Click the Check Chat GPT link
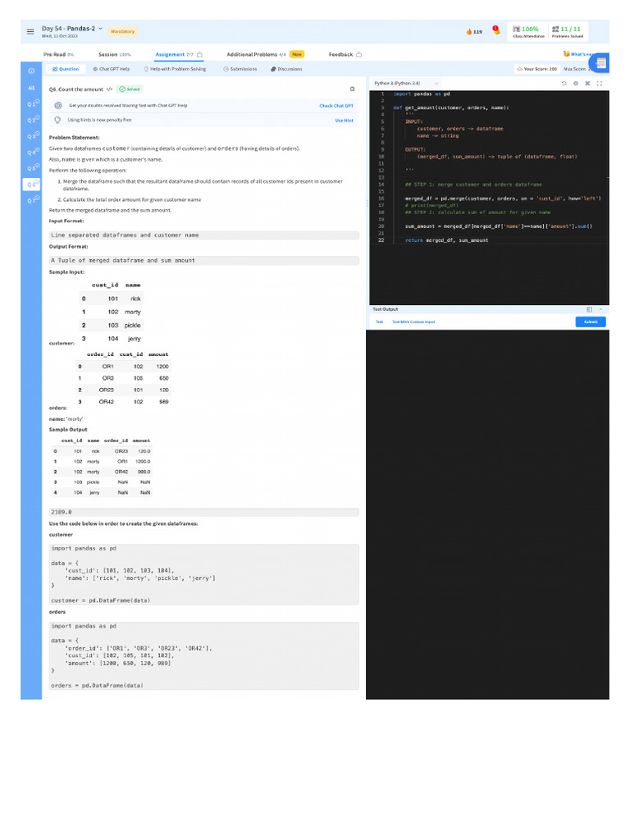 [x=336, y=106]
